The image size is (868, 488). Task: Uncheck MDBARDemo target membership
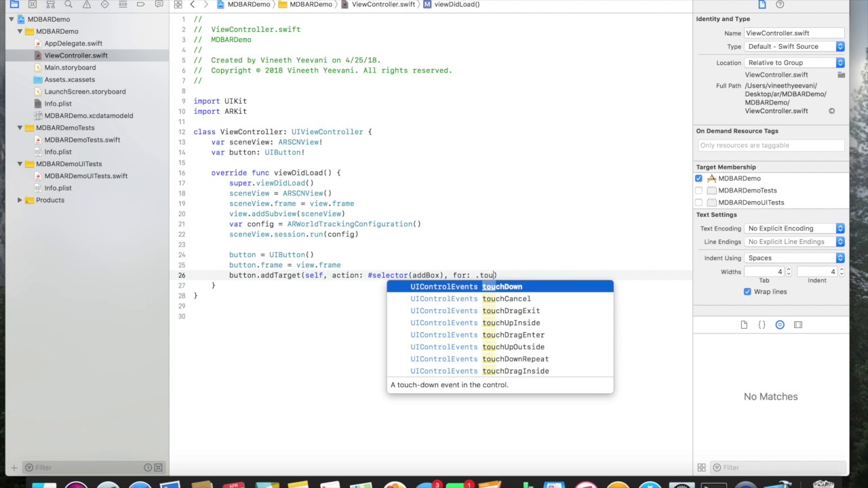(x=698, y=178)
